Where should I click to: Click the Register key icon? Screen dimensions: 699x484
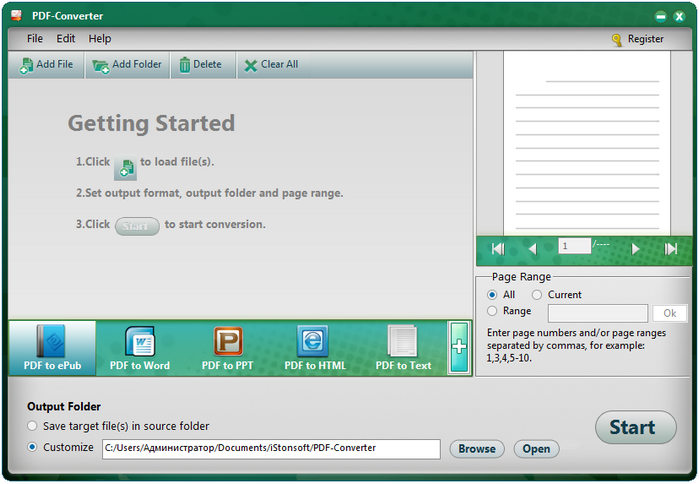click(617, 40)
